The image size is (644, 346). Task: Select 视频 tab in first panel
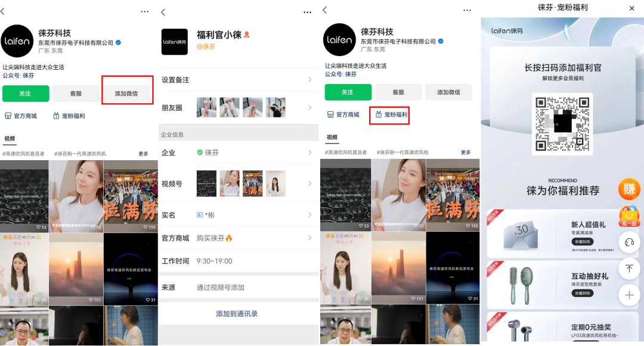click(10, 139)
